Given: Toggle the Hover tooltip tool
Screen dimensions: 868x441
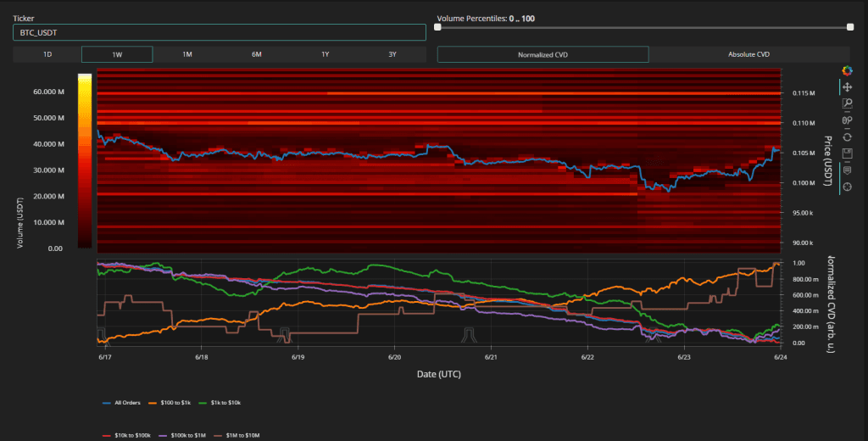Looking at the screenshot, I should (847, 170).
